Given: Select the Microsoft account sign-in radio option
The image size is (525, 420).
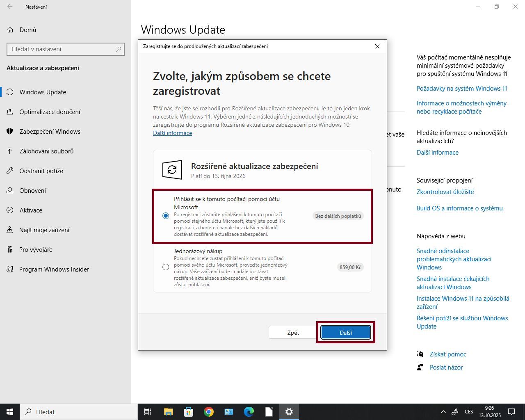Looking at the screenshot, I should pos(166,216).
